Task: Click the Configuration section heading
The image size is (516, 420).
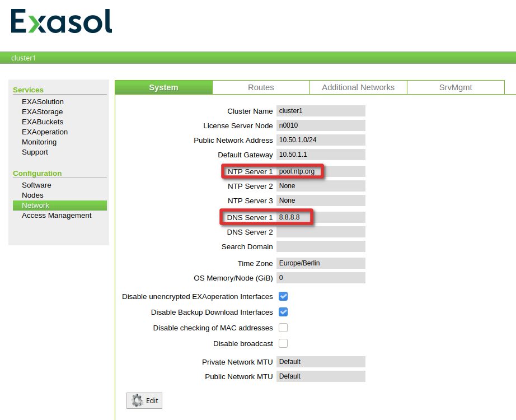Action: 37,173
